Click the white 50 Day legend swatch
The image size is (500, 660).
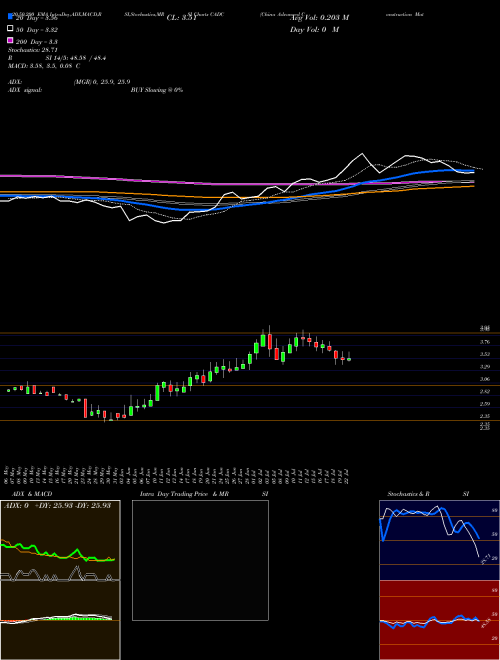tap(10, 29)
